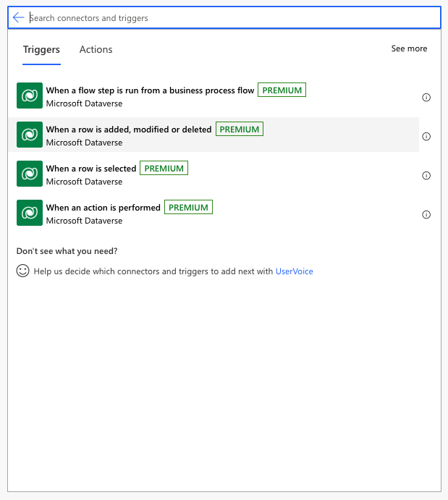Open the UserVoice link

click(x=294, y=271)
